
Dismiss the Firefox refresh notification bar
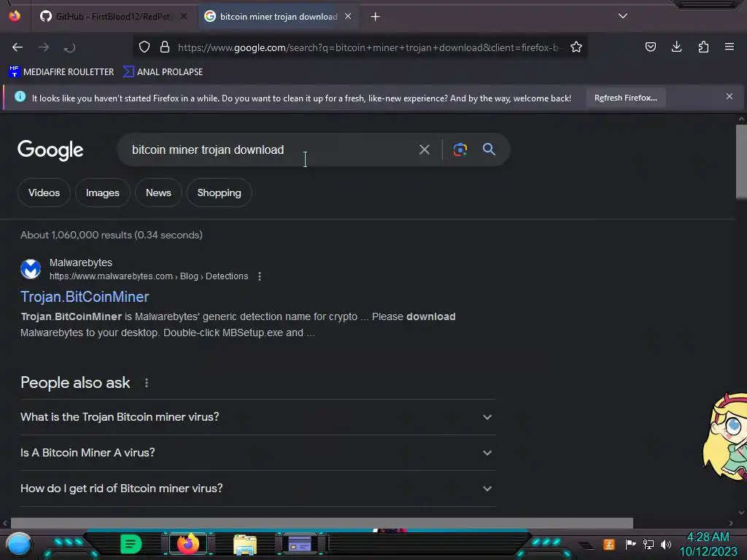(x=729, y=97)
